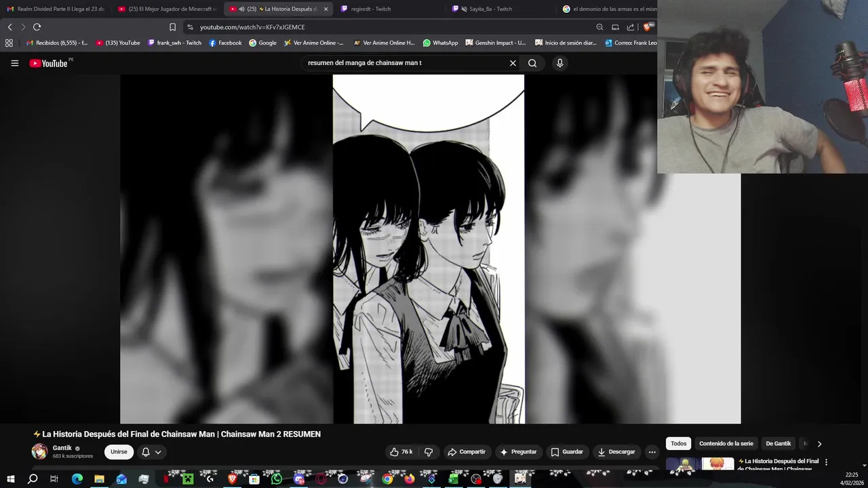Open the Inicio de sesión diario bookmark
The height and width of the screenshot is (488, 868).
(566, 43)
